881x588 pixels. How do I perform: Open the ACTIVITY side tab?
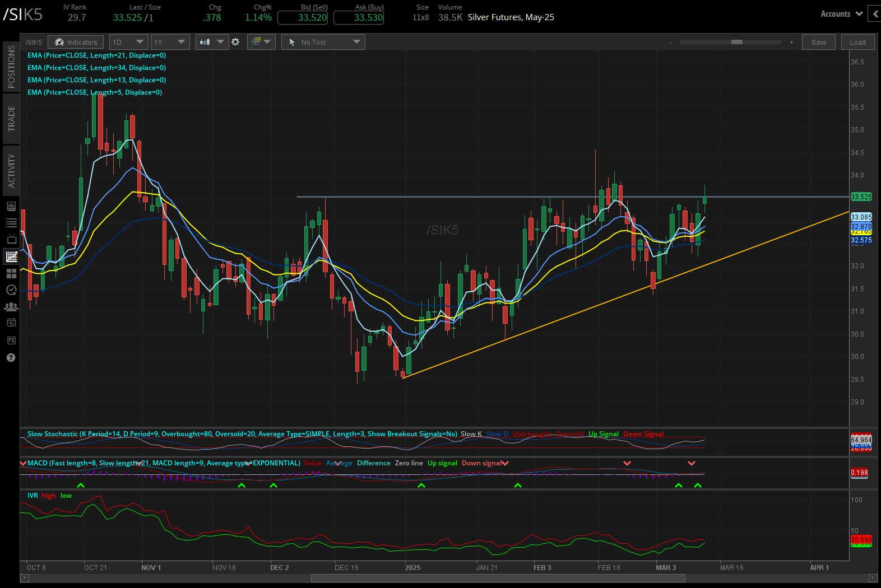pyautogui.click(x=11, y=171)
